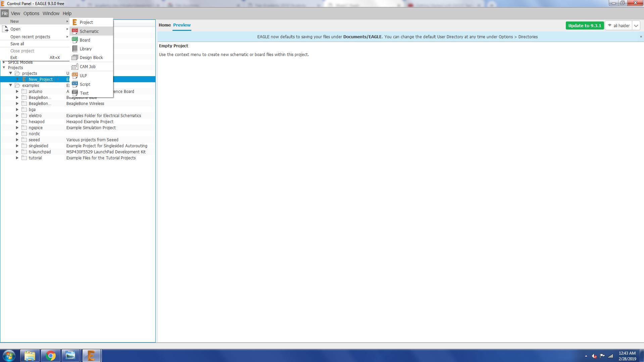Select the New_Project tree item
This screenshot has height=362, width=644.
(41, 79)
